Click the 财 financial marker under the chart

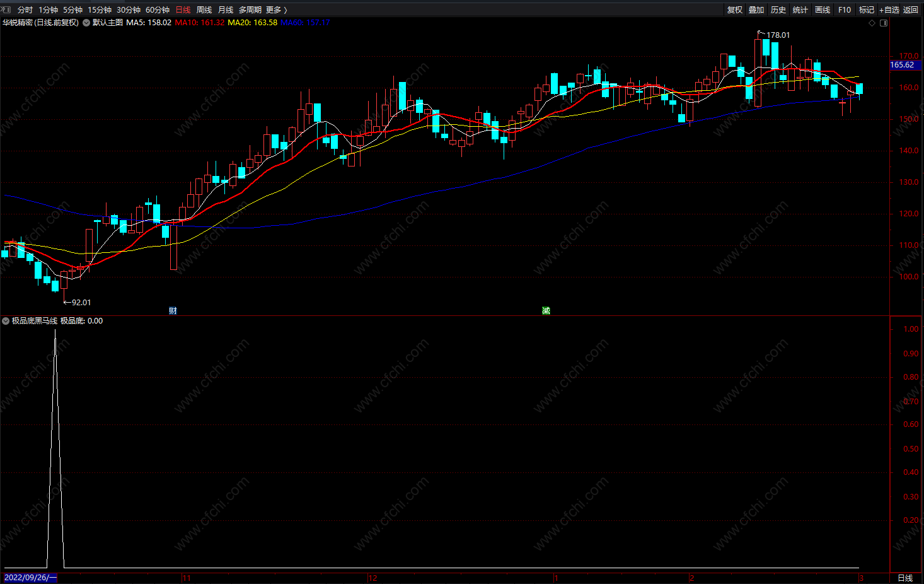point(173,311)
